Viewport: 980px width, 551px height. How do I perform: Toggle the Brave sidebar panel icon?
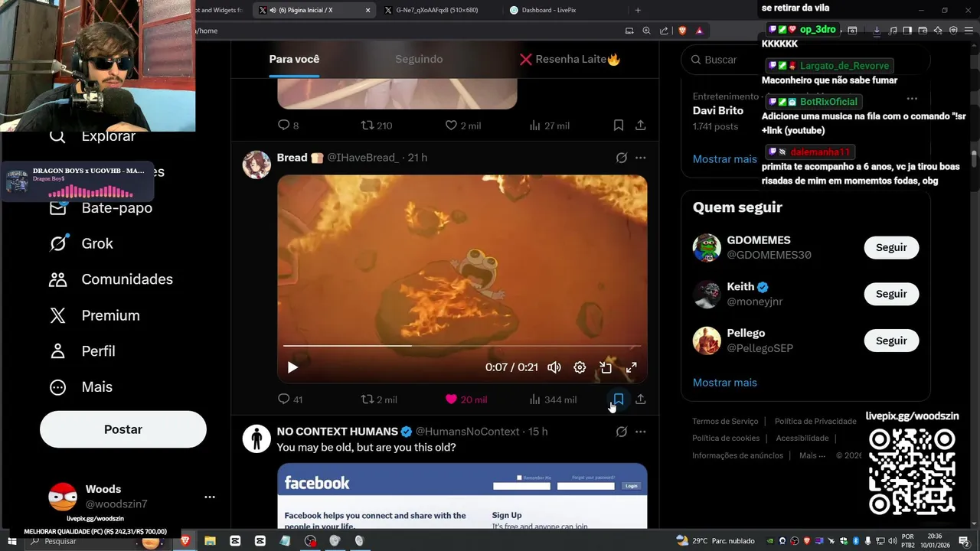[x=907, y=31]
